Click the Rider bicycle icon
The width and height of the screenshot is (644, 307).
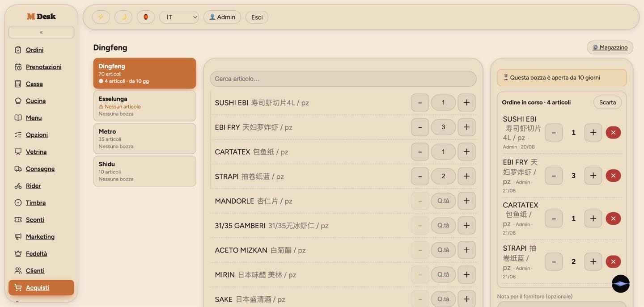(18, 186)
